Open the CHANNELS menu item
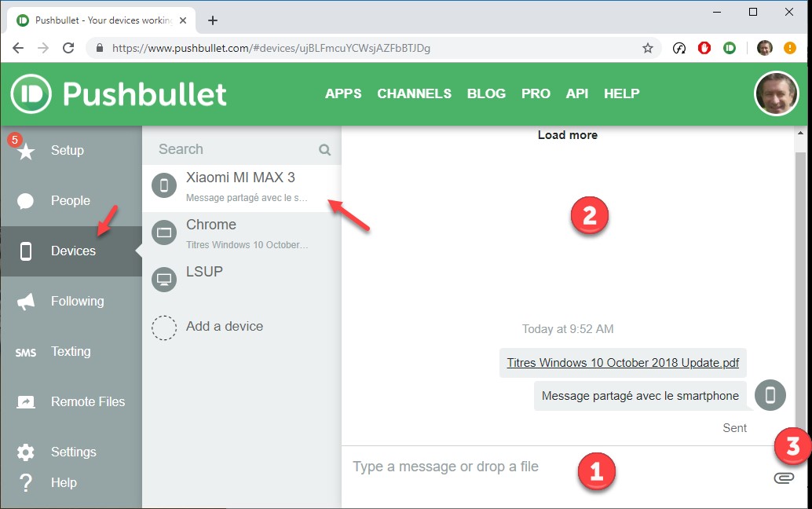 415,93
